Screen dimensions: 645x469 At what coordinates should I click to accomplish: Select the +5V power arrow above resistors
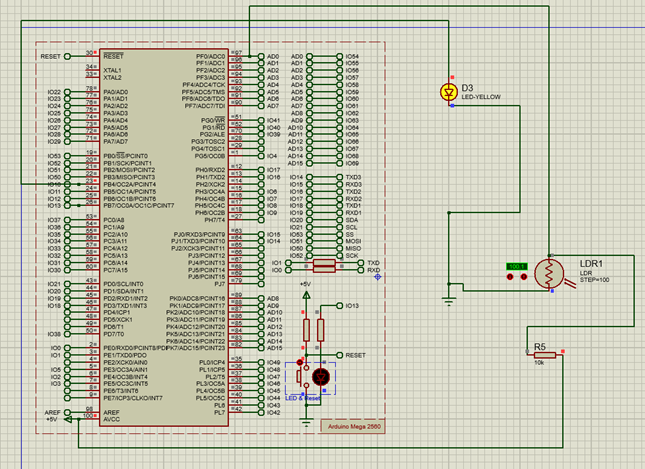[x=305, y=294]
